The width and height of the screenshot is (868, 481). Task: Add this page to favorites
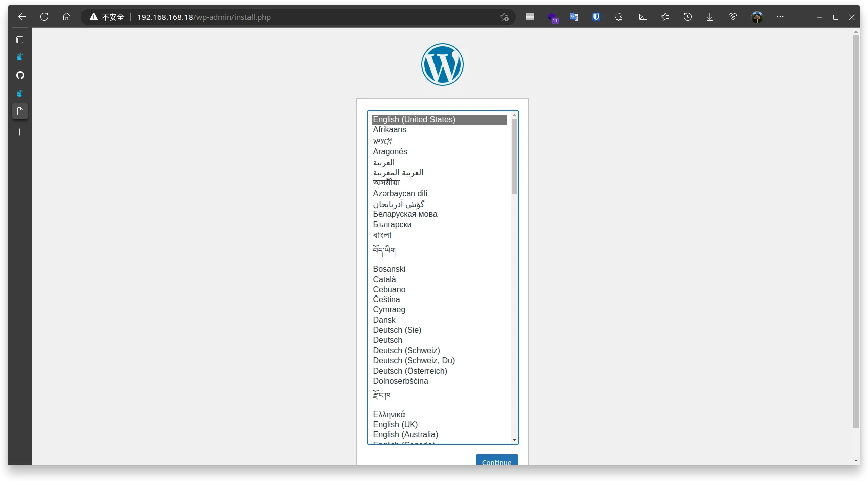pos(504,17)
